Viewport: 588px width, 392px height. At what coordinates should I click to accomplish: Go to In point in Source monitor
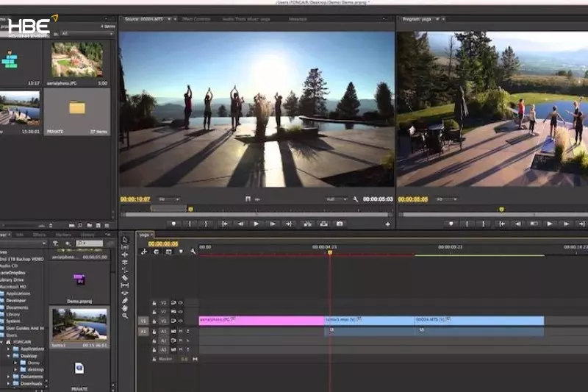click(224, 224)
